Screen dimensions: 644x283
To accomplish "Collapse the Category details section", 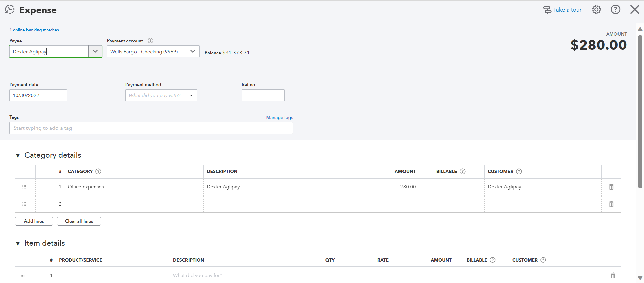I will pos(18,155).
